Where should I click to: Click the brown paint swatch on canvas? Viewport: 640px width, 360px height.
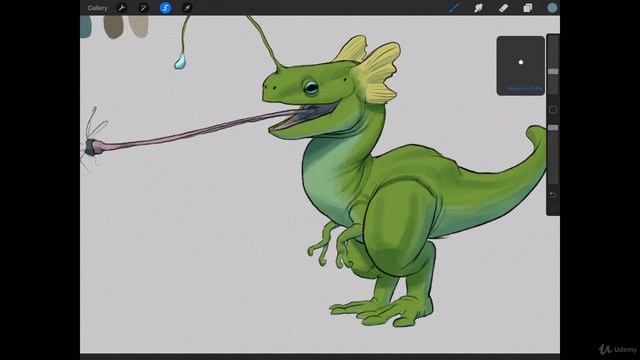[113, 27]
